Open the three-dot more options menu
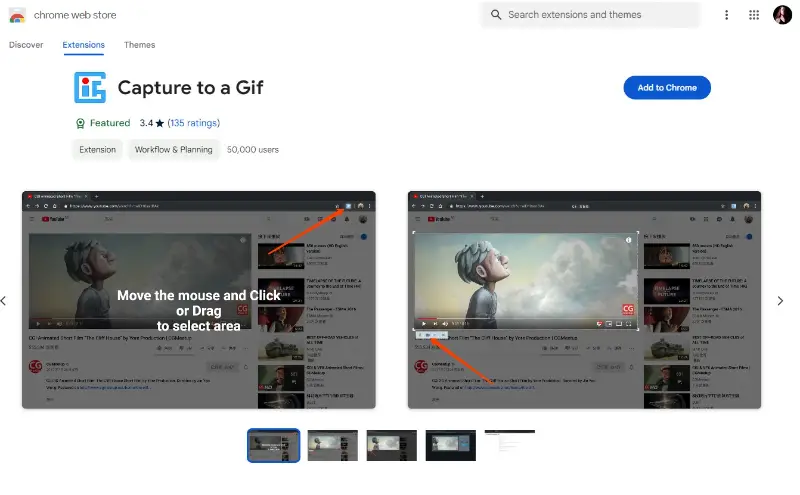800x495 pixels. [726, 15]
